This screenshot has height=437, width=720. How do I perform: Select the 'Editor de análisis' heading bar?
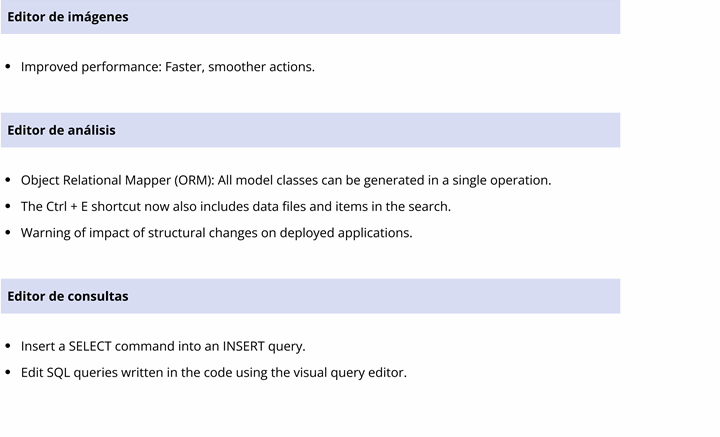(x=310, y=130)
